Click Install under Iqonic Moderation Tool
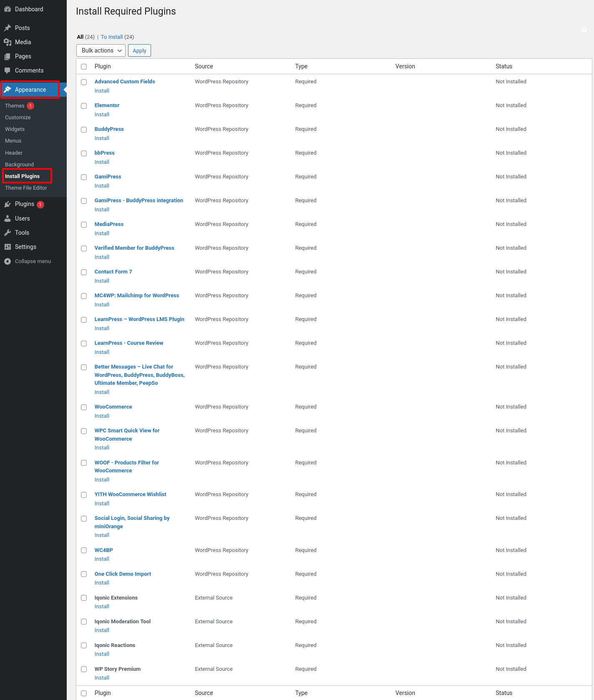 pos(102,630)
